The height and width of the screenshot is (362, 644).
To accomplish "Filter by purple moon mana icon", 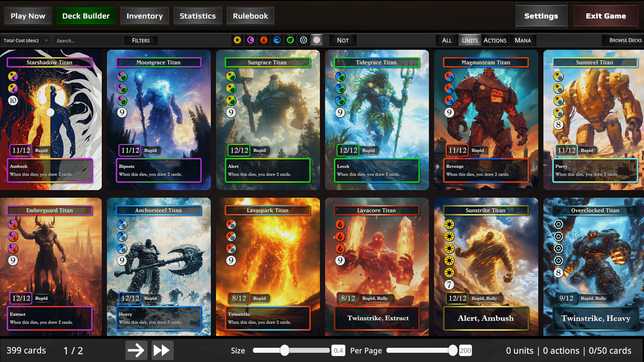I will pyautogui.click(x=251, y=40).
